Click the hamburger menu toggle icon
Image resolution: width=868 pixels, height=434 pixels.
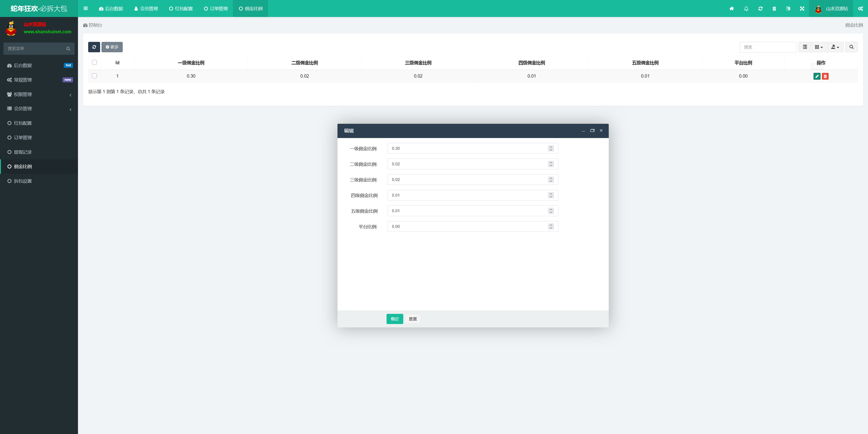point(86,9)
